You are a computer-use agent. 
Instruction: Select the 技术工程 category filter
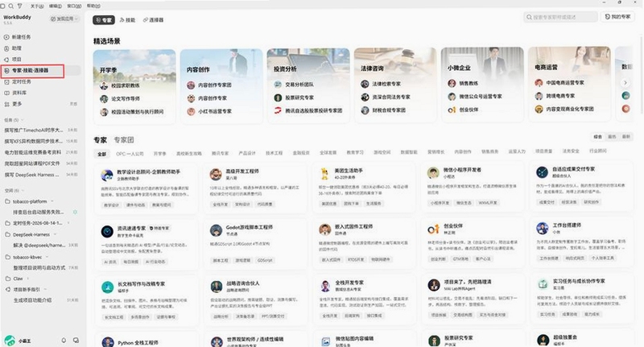click(x=274, y=153)
